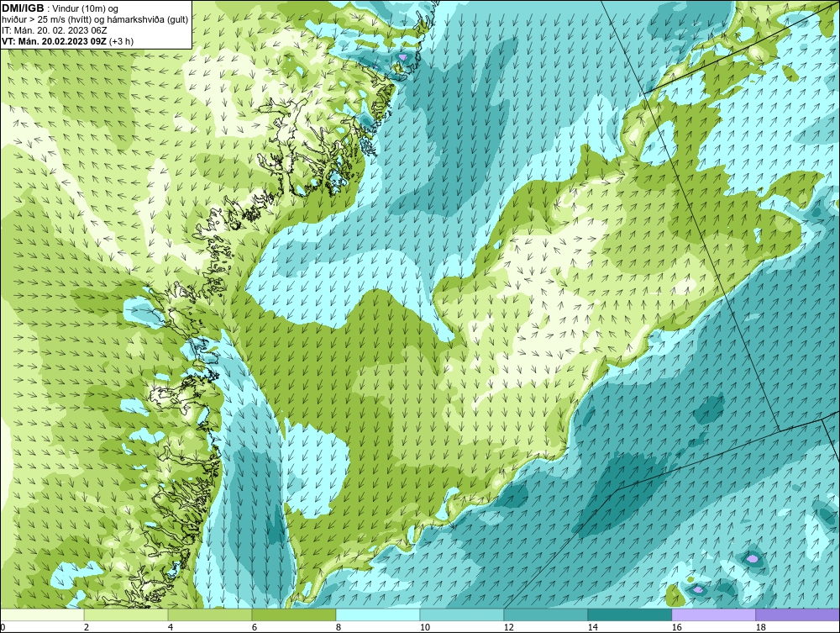
Task: Click the DMI/IGB title text
Action: (x=23, y=8)
